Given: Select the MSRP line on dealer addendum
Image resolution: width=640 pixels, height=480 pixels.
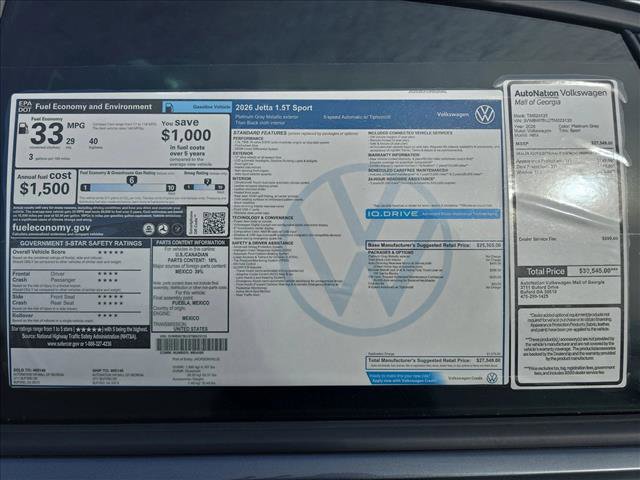Looking at the screenshot, I should click(564, 143).
